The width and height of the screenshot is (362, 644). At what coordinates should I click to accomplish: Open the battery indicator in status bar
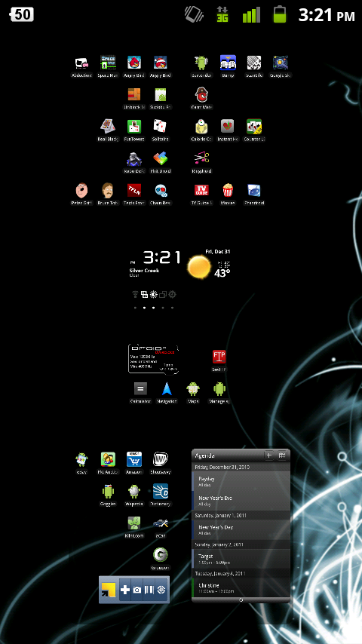tap(280, 14)
